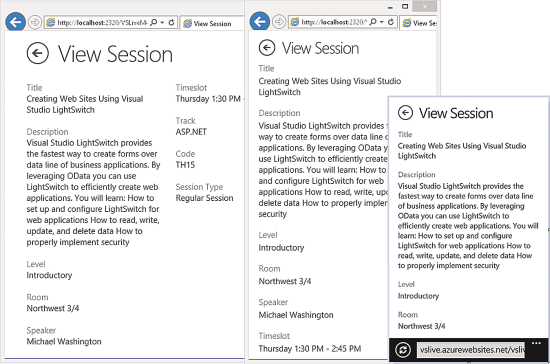
Task: Click the refresh icon in middle browser address bar
Action: (x=391, y=22)
